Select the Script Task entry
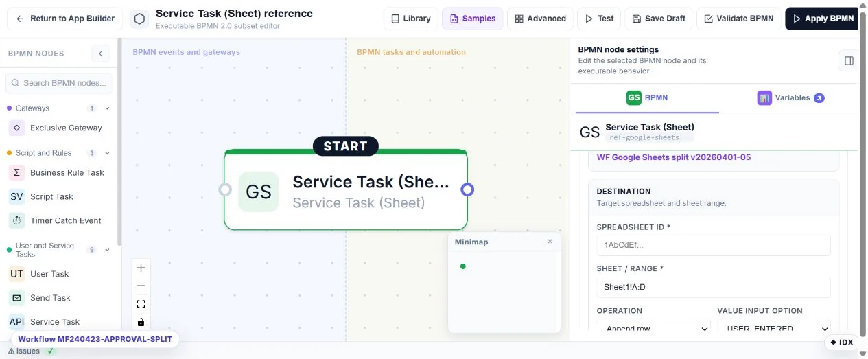The height and width of the screenshot is (359, 868). 59,196
